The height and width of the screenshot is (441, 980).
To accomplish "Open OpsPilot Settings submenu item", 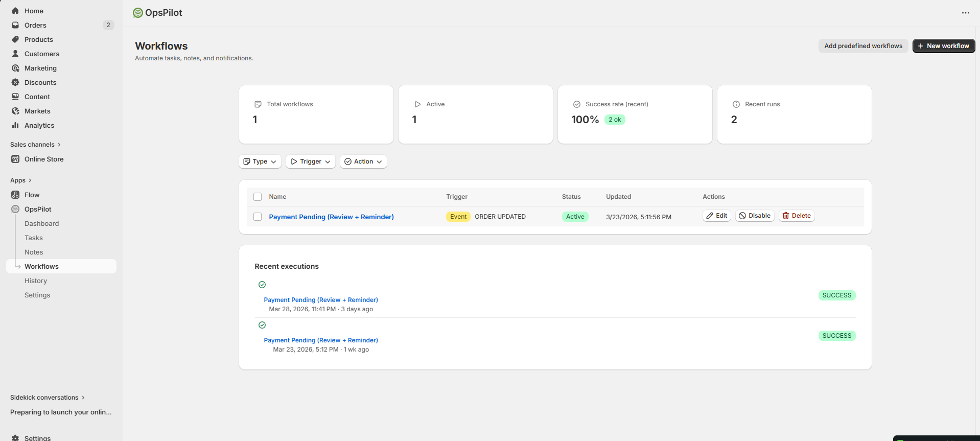I will click(37, 295).
